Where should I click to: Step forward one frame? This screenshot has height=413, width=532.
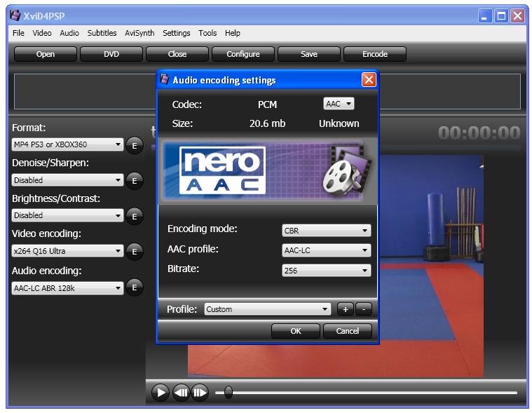tap(200, 393)
